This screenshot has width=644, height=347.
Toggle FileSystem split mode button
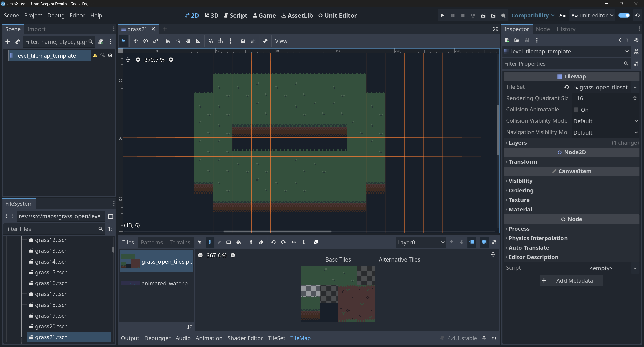pyautogui.click(x=111, y=216)
